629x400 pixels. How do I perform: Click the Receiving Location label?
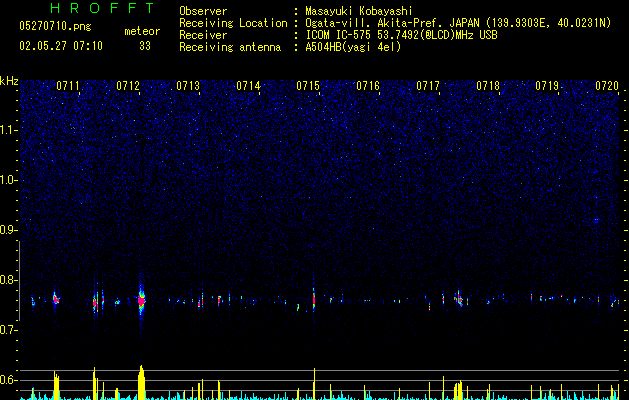click(x=233, y=23)
